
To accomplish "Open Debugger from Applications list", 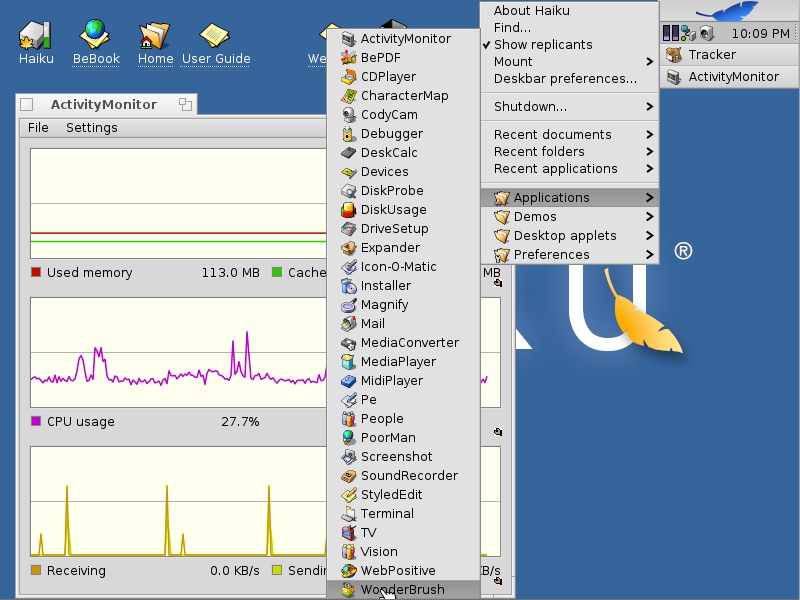I will [x=403, y=134].
